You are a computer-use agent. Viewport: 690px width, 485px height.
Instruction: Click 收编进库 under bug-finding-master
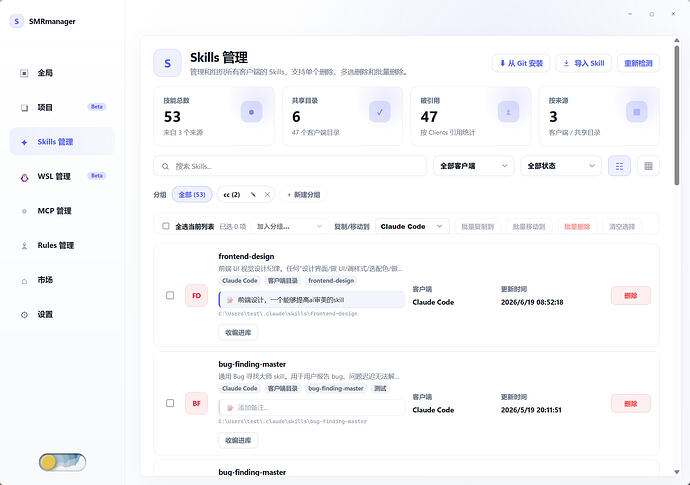(238, 441)
